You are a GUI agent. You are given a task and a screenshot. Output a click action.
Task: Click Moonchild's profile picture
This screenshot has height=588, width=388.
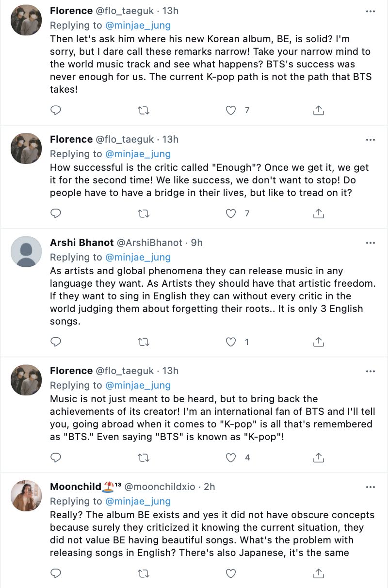pos(26,496)
